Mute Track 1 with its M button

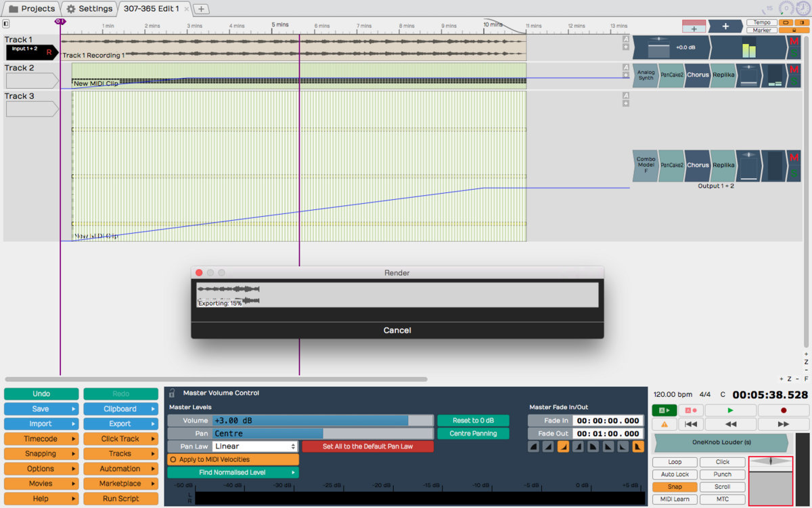click(x=794, y=42)
